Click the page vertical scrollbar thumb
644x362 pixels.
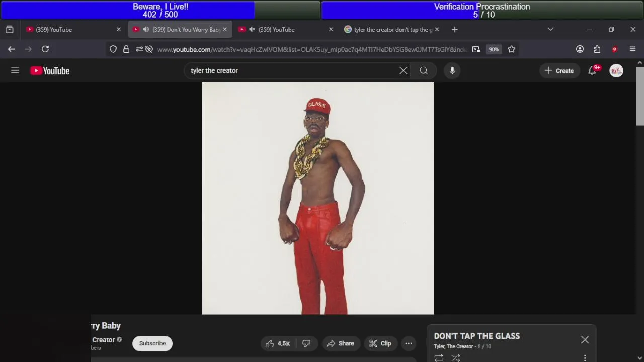pos(640,96)
